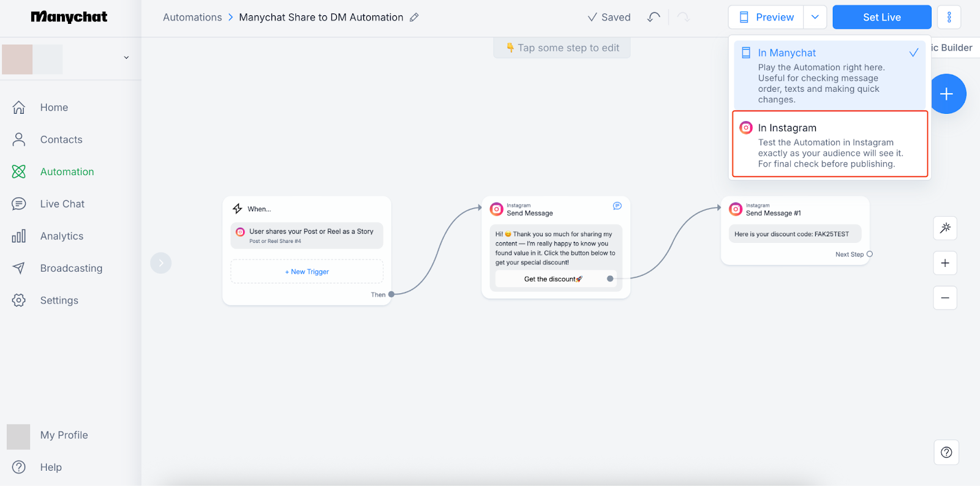Image resolution: width=980 pixels, height=486 pixels.
Task: Click the Set Live button
Action: [881, 17]
